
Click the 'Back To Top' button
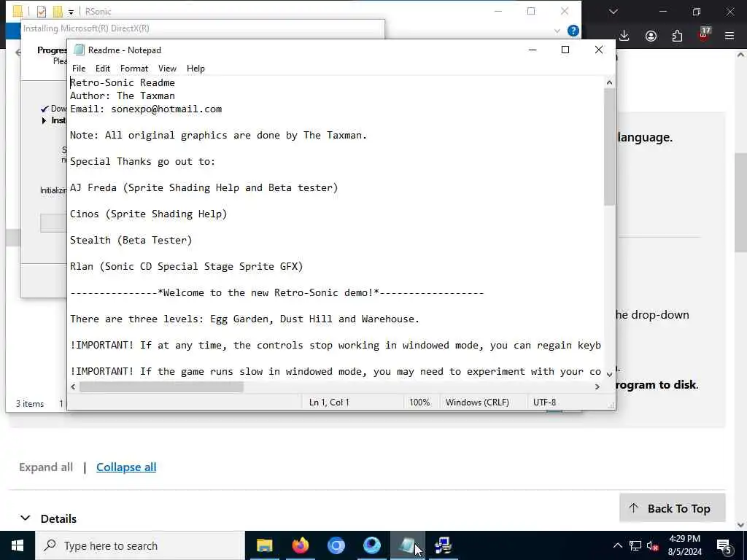(x=672, y=508)
